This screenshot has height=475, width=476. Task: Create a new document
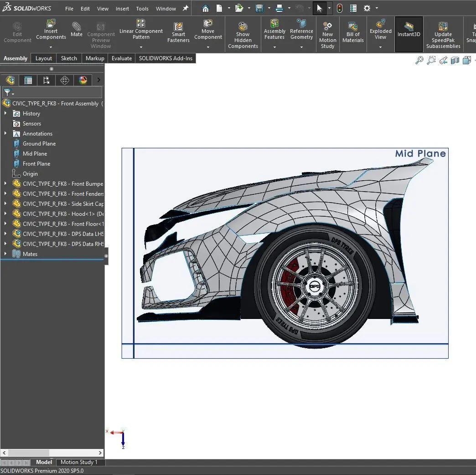click(x=219, y=8)
